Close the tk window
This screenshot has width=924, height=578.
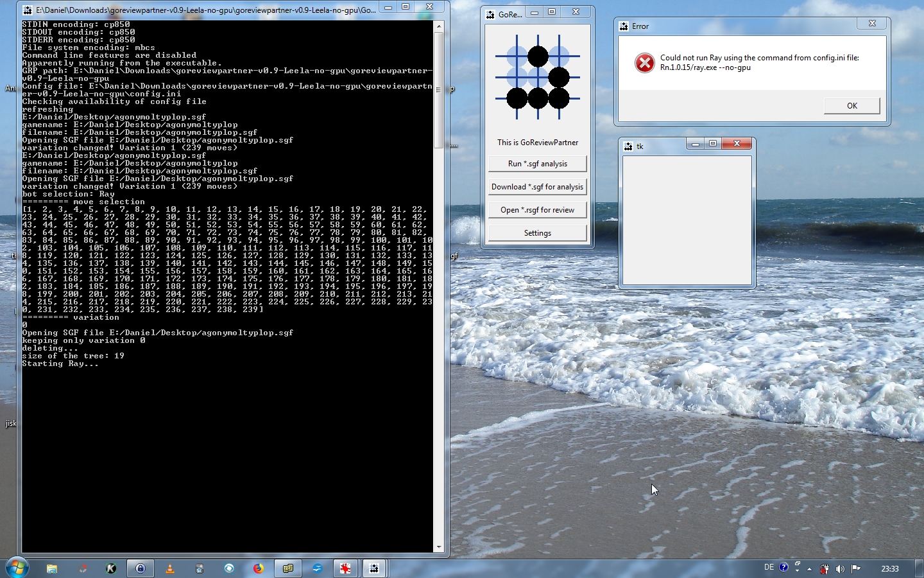click(x=737, y=144)
